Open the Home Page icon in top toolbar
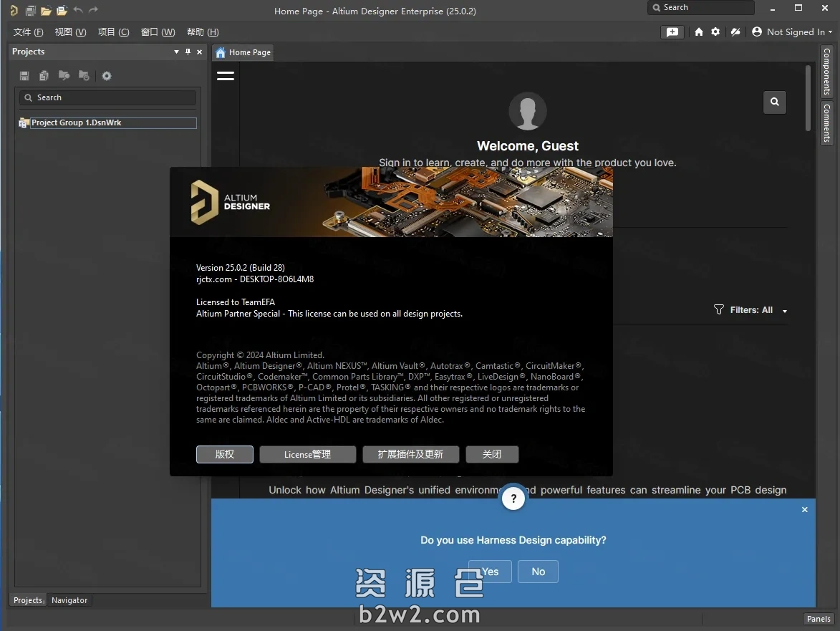Image resolution: width=840 pixels, height=631 pixels. 698,32
